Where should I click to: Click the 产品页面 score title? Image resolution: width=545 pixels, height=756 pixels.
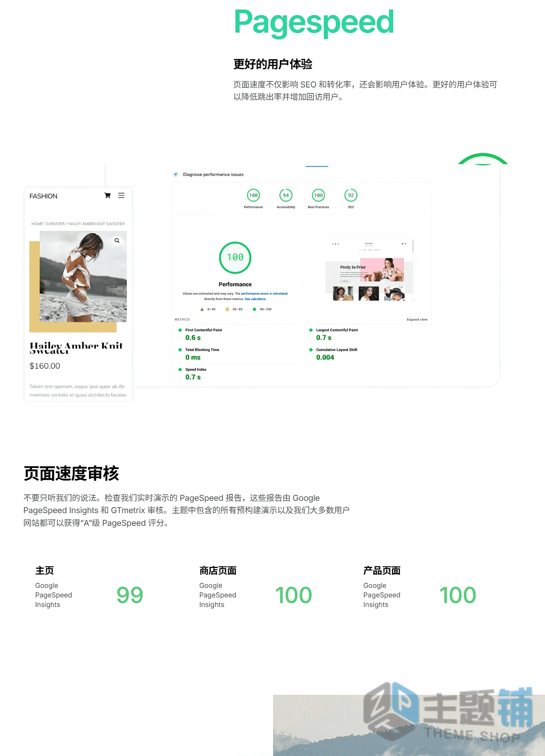pyautogui.click(x=382, y=570)
